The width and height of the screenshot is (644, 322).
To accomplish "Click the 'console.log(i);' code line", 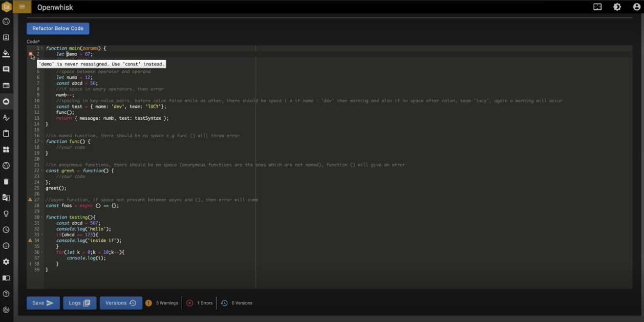I will tap(86, 258).
